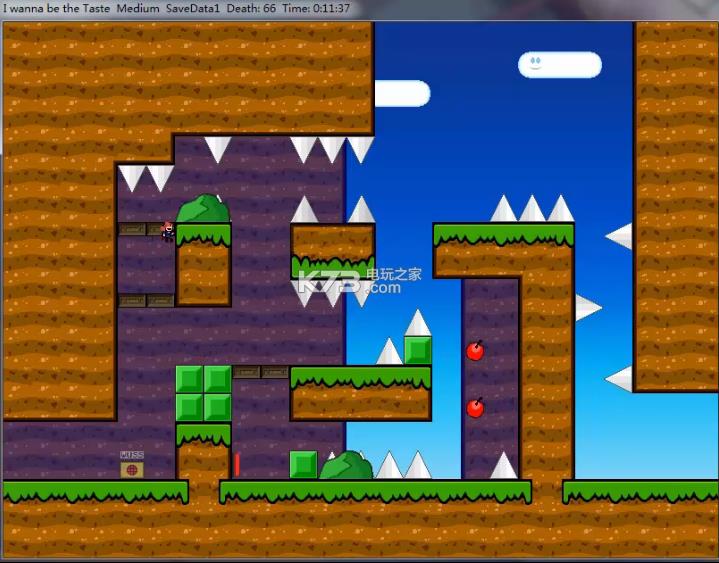Click the green bush on the ground

pos(346,466)
